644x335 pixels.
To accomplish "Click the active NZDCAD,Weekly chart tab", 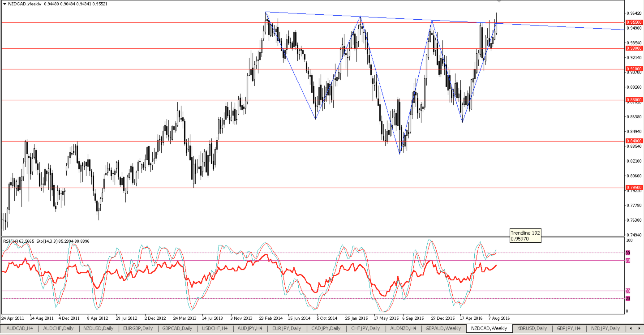I will pyautogui.click(x=489, y=328).
